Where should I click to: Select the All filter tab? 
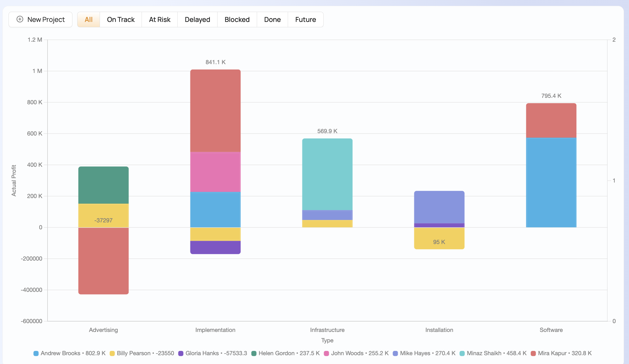pos(88,20)
